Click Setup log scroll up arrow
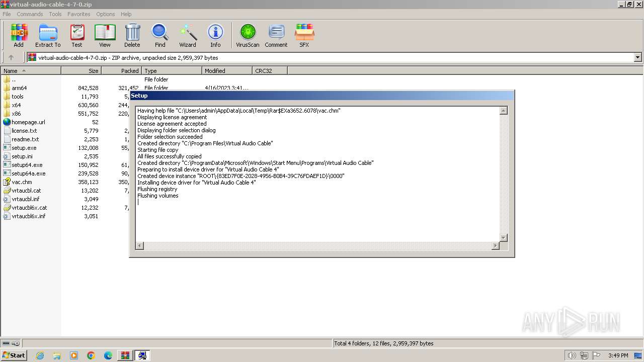The height and width of the screenshot is (362, 644). [x=503, y=111]
